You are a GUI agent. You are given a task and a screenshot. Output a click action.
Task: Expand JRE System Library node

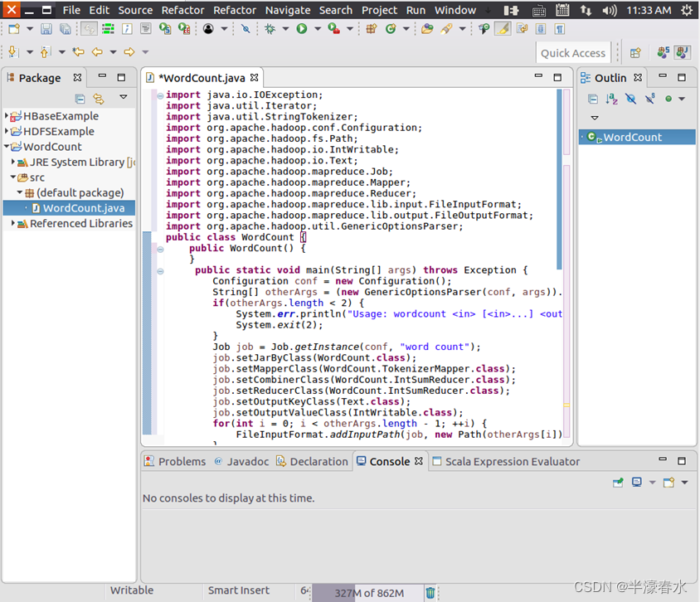click(x=13, y=162)
